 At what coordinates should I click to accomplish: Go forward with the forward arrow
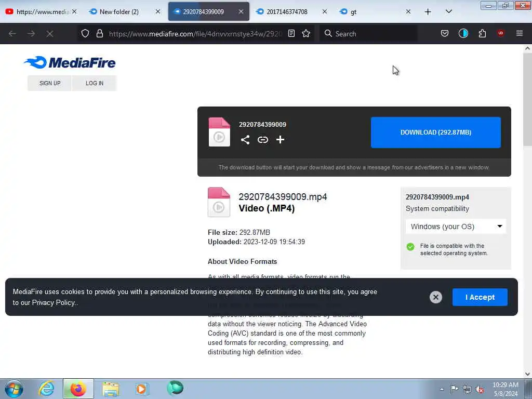point(31,34)
